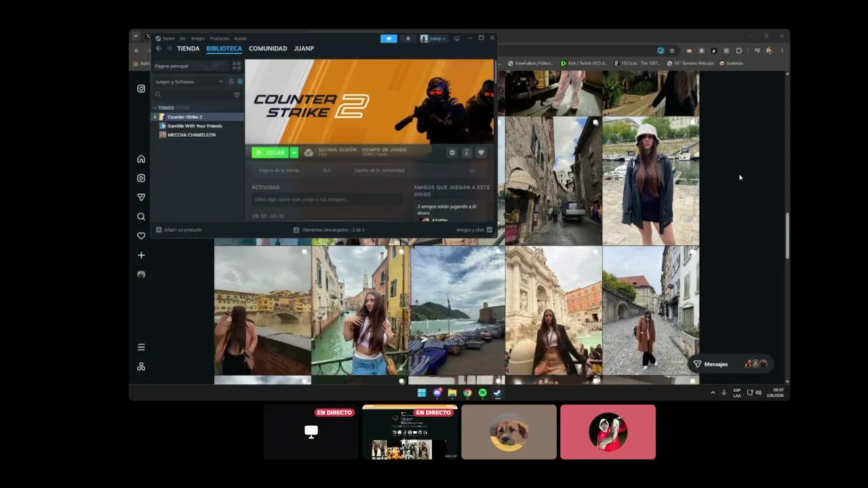Image resolution: width=868 pixels, height=488 pixels.
Task: Switch Steam to Big Picture mode icon
Action: 456,39
